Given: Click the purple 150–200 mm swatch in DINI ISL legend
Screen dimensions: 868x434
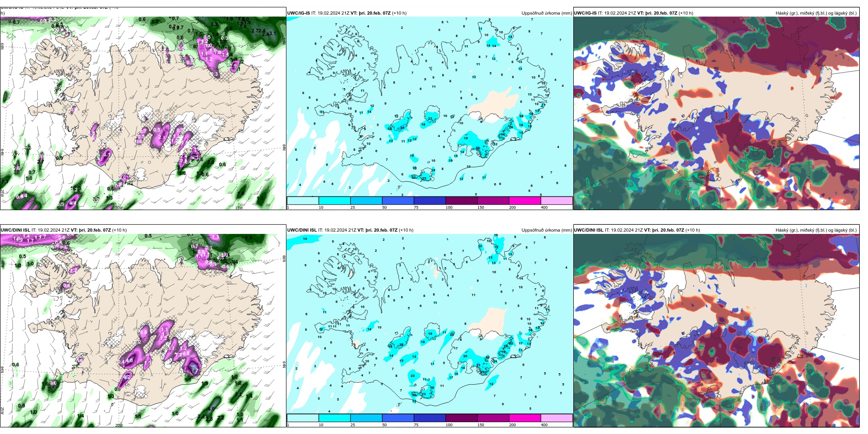Looking at the screenshot, I should (493, 418).
